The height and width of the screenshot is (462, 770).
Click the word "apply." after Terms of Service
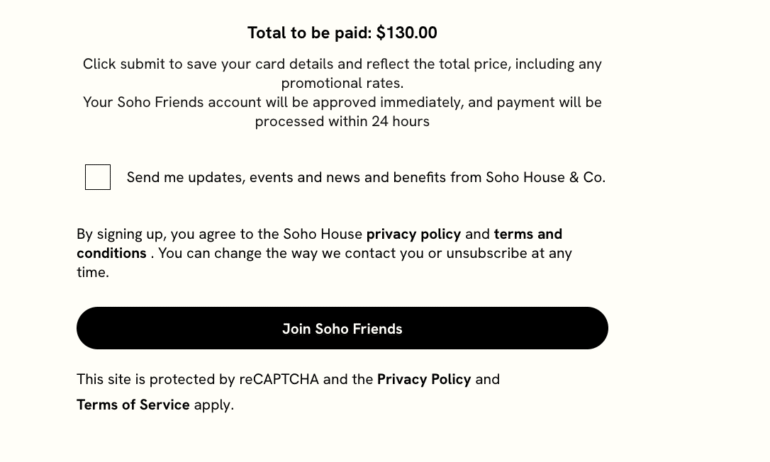coord(214,405)
